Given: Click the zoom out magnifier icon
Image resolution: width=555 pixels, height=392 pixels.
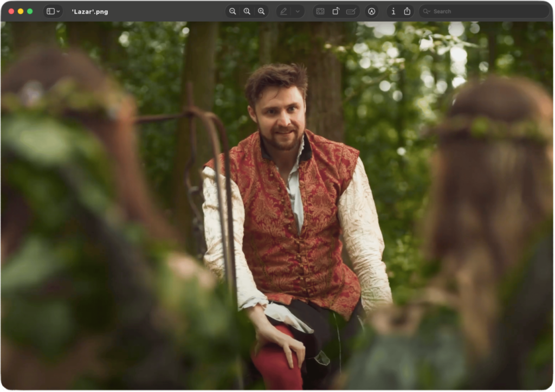Looking at the screenshot, I should pyautogui.click(x=233, y=11).
